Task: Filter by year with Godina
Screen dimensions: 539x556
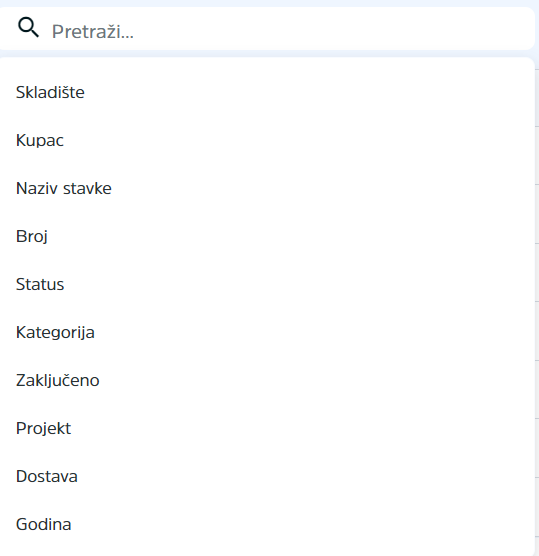Action: point(267,524)
